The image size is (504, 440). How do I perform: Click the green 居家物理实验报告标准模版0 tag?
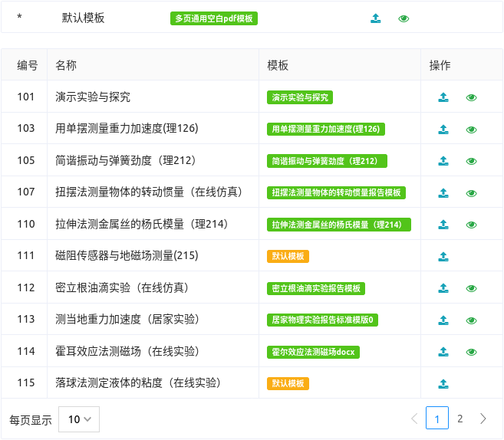pos(323,320)
